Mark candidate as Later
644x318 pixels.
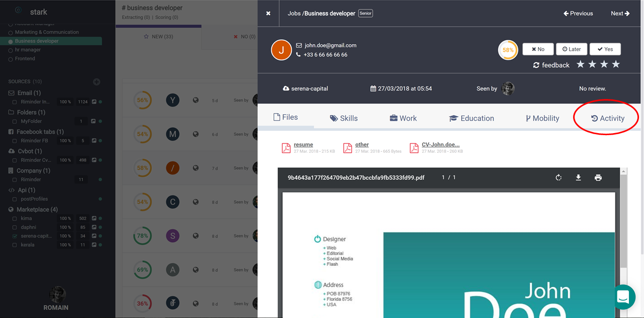572,49
